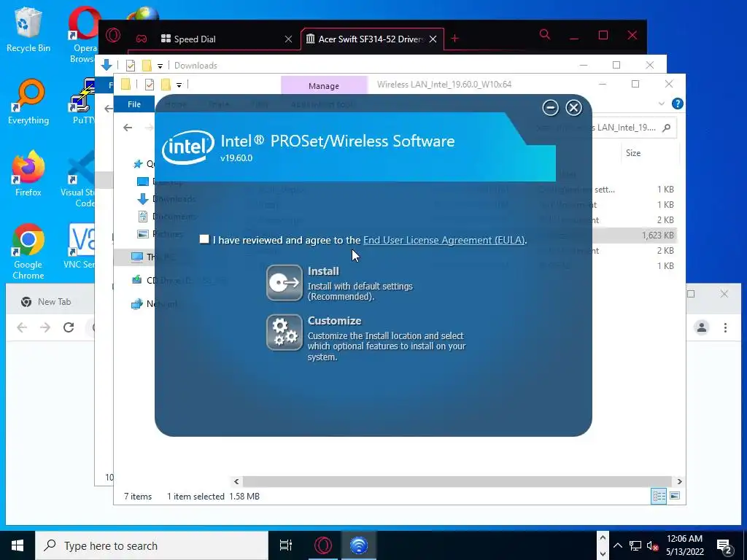
Task: Check the EULA agreement checkbox
Action: (x=204, y=239)
